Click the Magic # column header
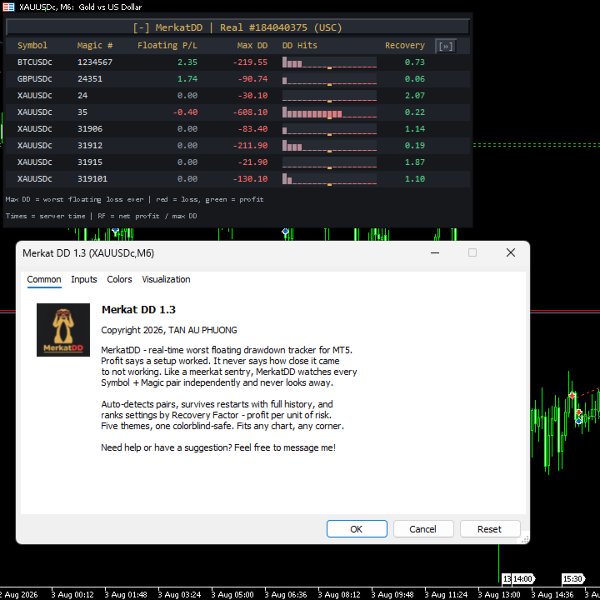The height and width of the screenshot is (600, 600). pos(95,45)
